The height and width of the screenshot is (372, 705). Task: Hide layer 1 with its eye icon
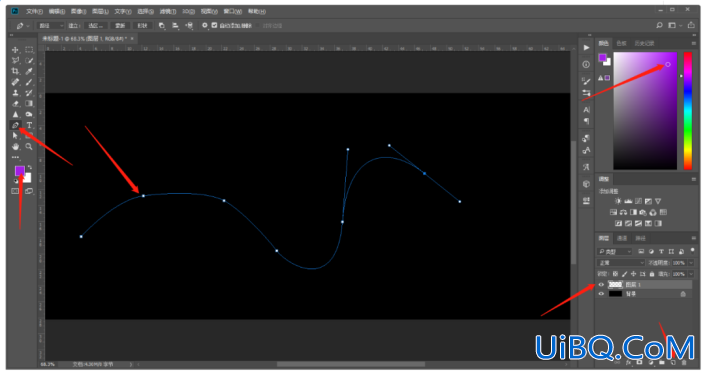601,285
